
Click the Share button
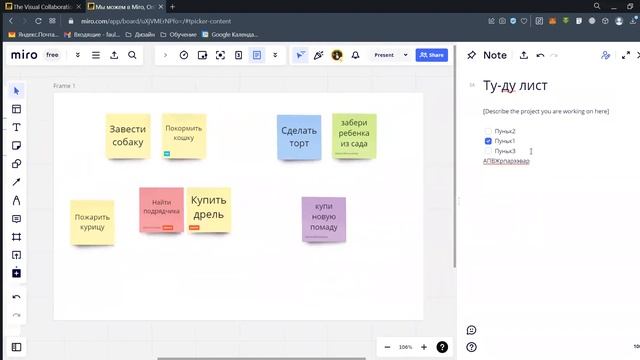(431, 55)
